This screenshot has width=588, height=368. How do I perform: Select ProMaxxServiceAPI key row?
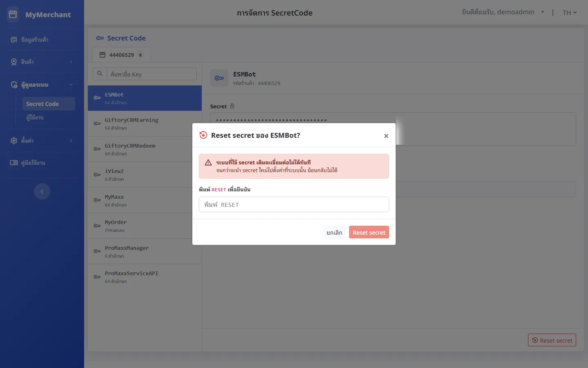tap(145, 277)
